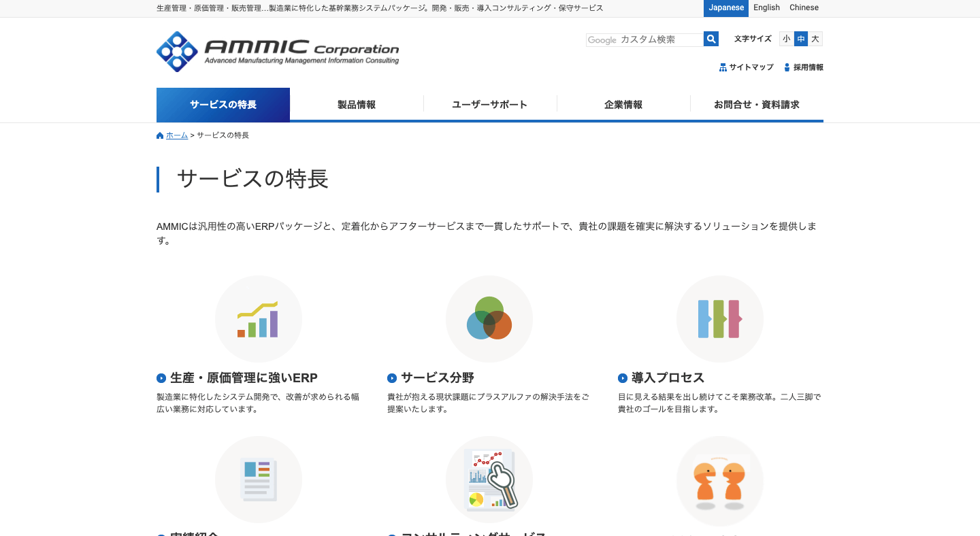Go to お問合せ・資料請求 tab
This screenshot has height=536, width=980.
pyautogui.click(x=757, y=105)
